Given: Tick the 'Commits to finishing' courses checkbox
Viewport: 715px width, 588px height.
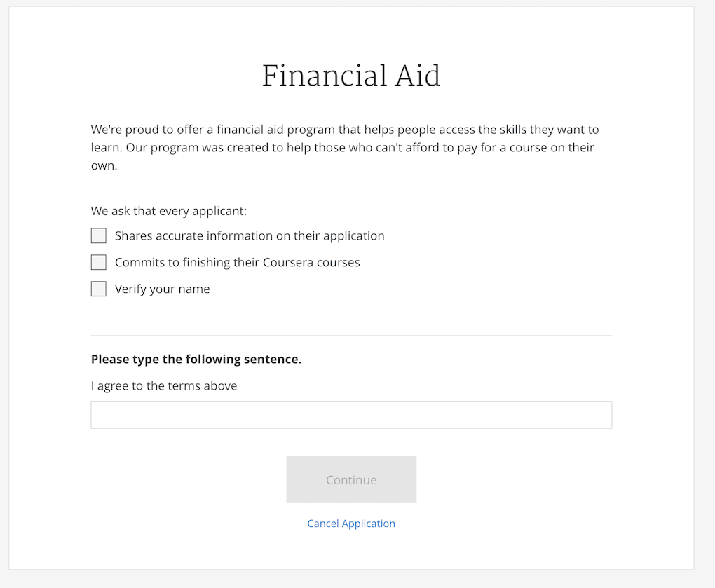Looking at the screenshot, I should pos(99,263).
